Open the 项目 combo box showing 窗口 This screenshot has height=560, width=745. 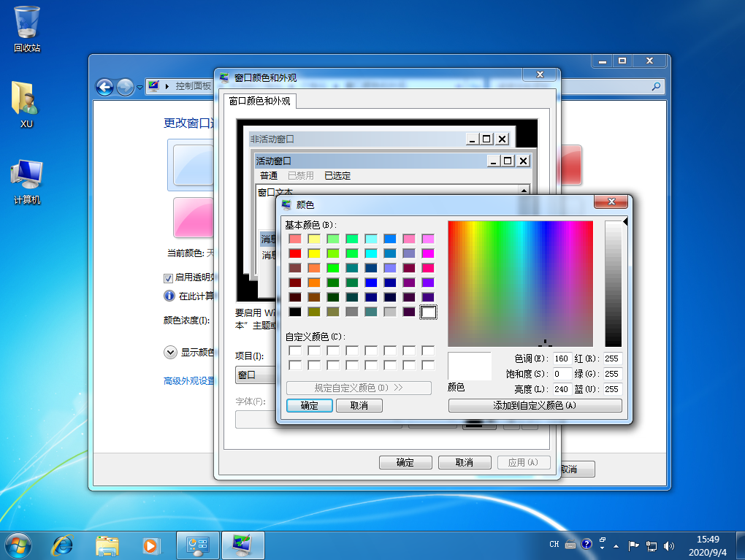(255, 375)
